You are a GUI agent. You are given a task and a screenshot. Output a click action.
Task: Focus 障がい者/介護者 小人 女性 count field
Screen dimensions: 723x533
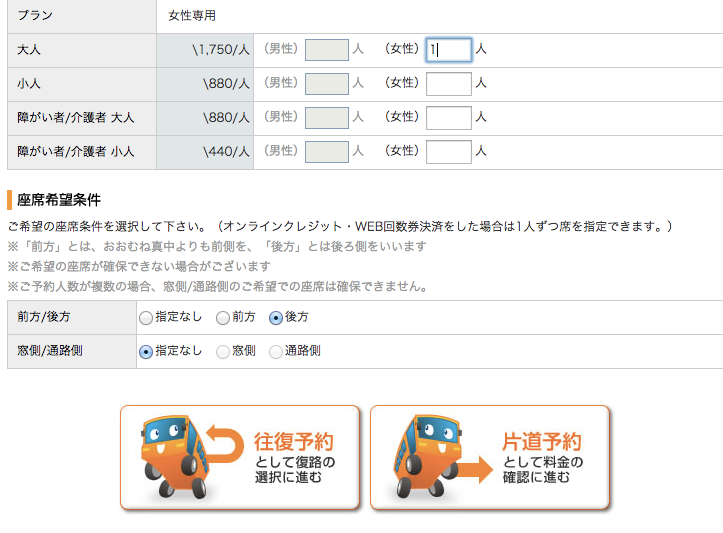point(449,152)
